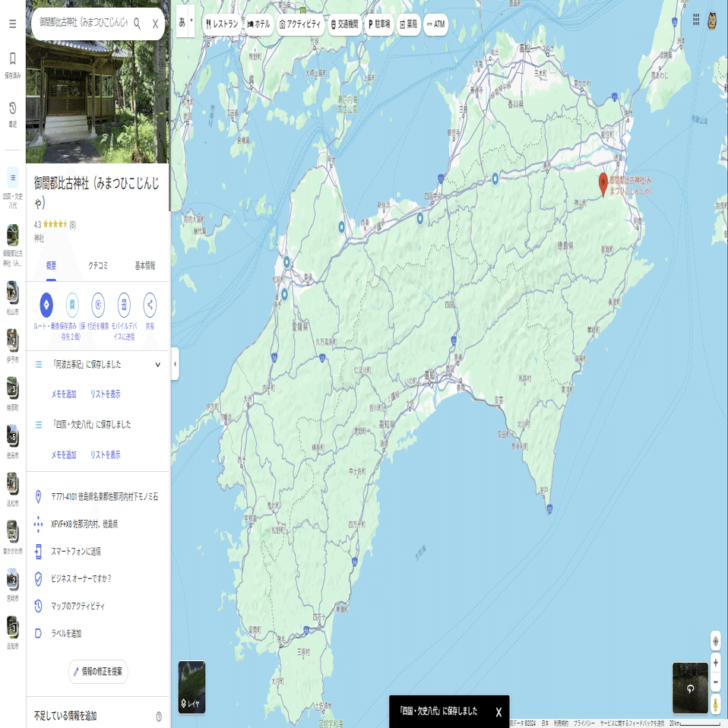Screen dimensions: 728x728
Task: Open the Street View preview thumbnail
Action: click(x=691, y=688)
